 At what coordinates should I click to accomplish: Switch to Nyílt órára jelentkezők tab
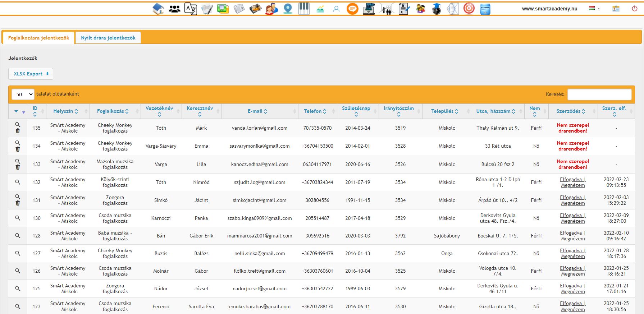tap(108, 38)
